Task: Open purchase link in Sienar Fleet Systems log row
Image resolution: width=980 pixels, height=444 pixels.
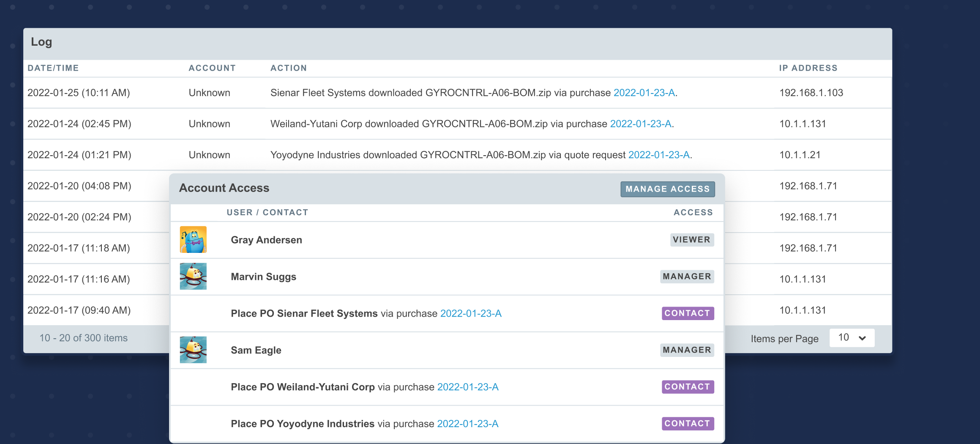Action: (644, 93)
